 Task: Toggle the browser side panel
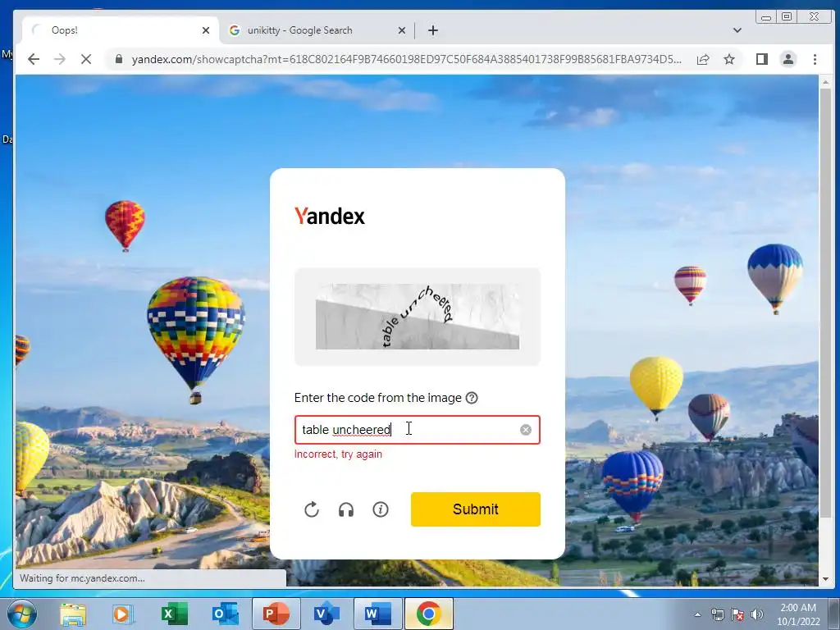coord(762,59)
